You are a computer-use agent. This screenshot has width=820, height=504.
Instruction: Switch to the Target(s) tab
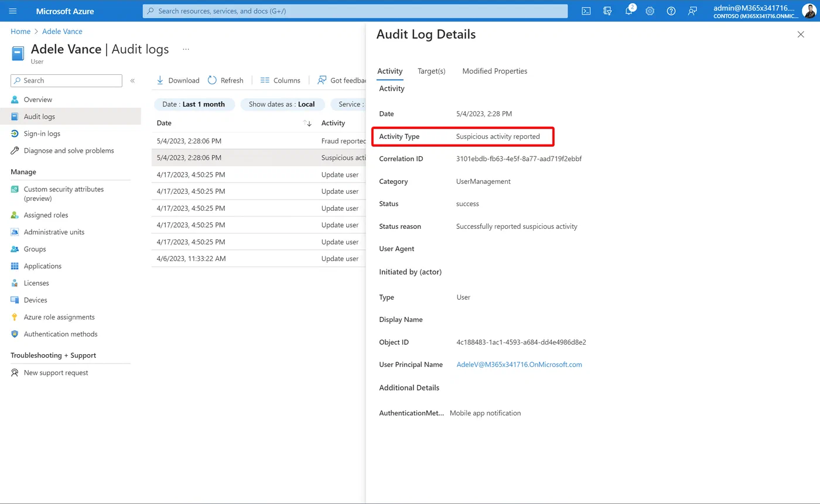tap(431, 71)
